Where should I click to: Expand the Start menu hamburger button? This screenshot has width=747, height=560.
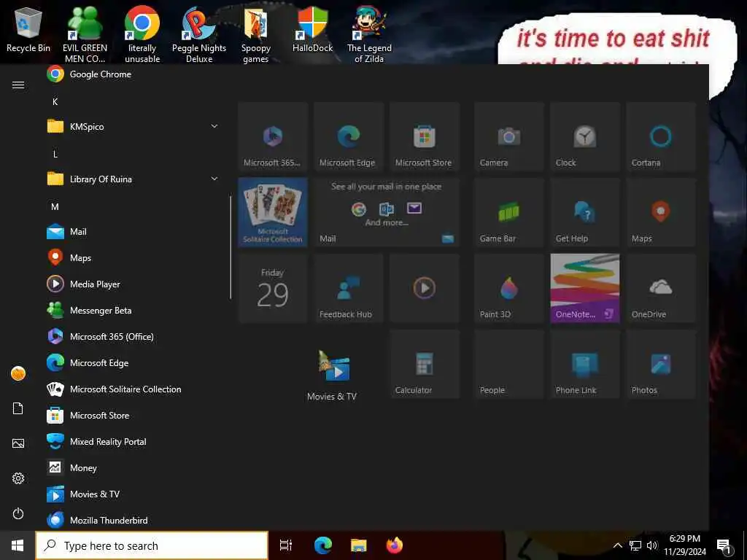[18, 85]
